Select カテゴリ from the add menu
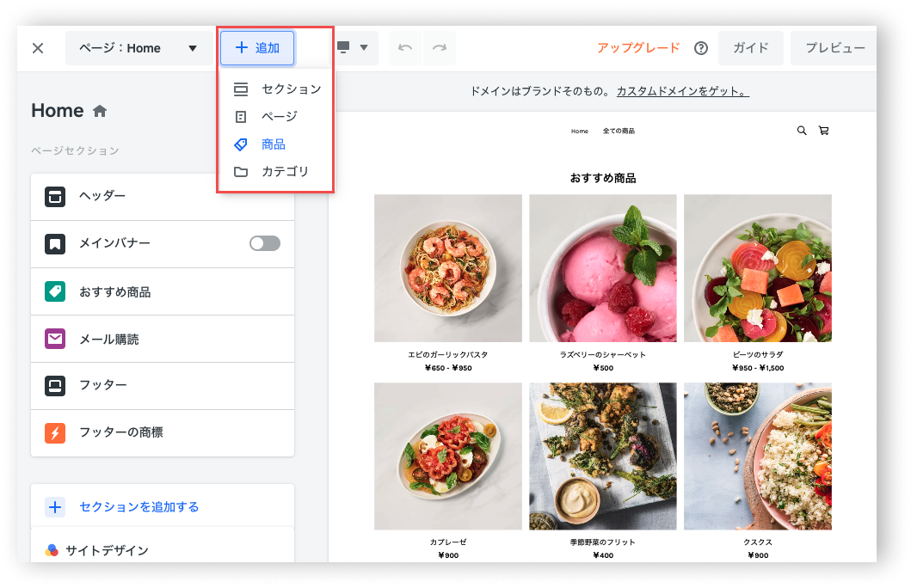 click(276, 171)
